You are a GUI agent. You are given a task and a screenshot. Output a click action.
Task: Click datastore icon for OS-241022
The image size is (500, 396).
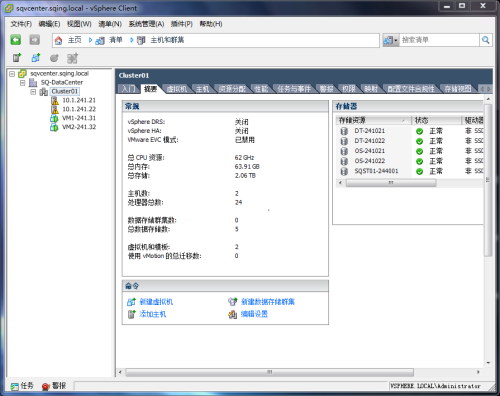coord(344,161)
